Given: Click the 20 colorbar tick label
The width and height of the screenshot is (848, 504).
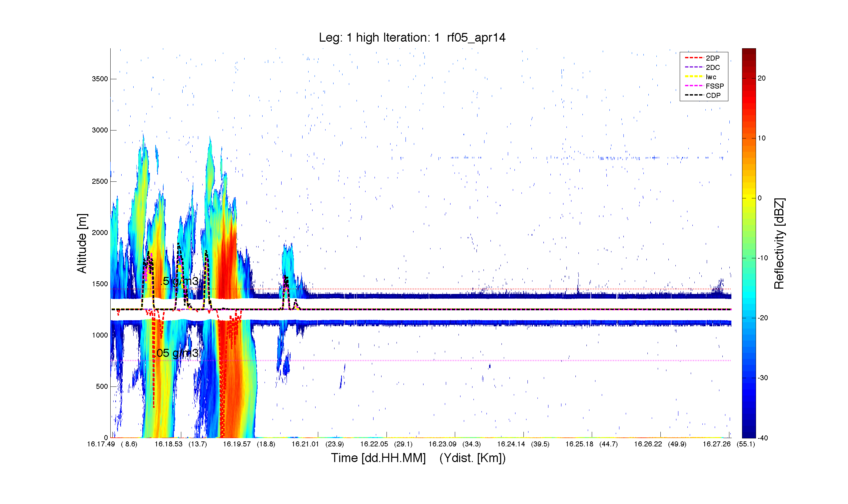Looking at the screenshot, I should coord(762,78).
